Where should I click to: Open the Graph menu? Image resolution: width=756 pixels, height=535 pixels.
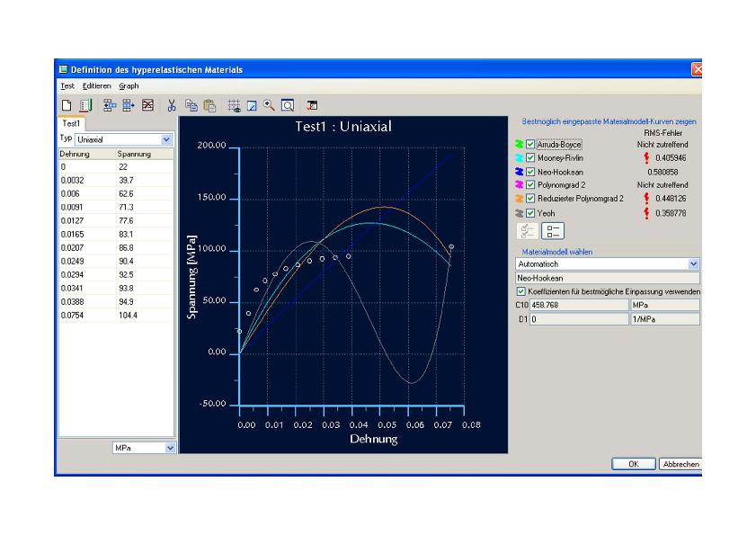[x=129, y=86]
